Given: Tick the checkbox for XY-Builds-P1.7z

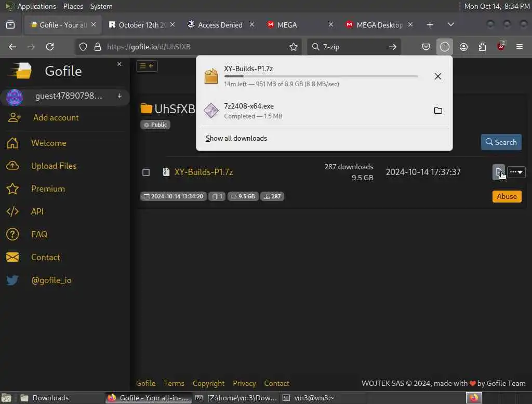Looking at the screenshot, I should click(x=146, y=172).
